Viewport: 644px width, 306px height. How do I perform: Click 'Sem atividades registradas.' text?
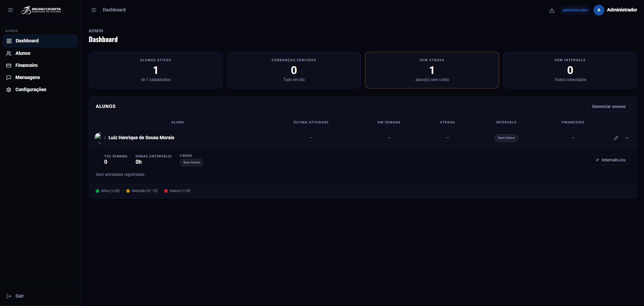click(121, 175)
